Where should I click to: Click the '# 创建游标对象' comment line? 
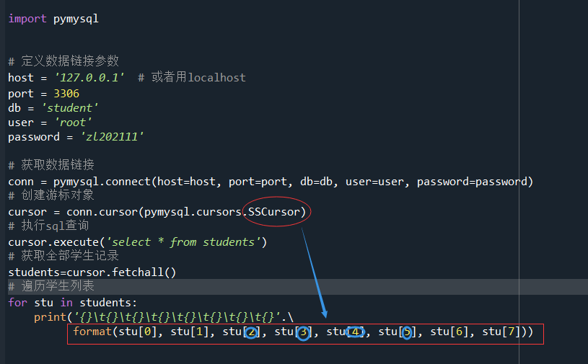point(51,195)
